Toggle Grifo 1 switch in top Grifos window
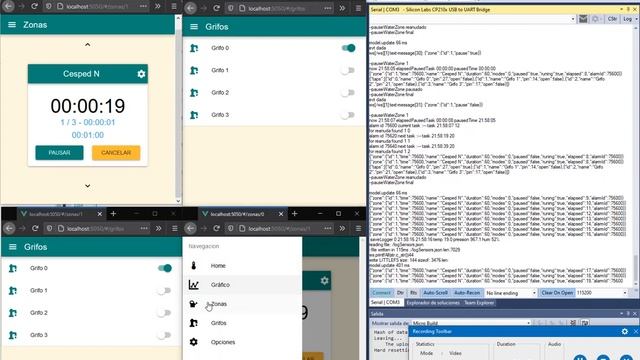This screenshot has height=360, width=640. (347, 70)
